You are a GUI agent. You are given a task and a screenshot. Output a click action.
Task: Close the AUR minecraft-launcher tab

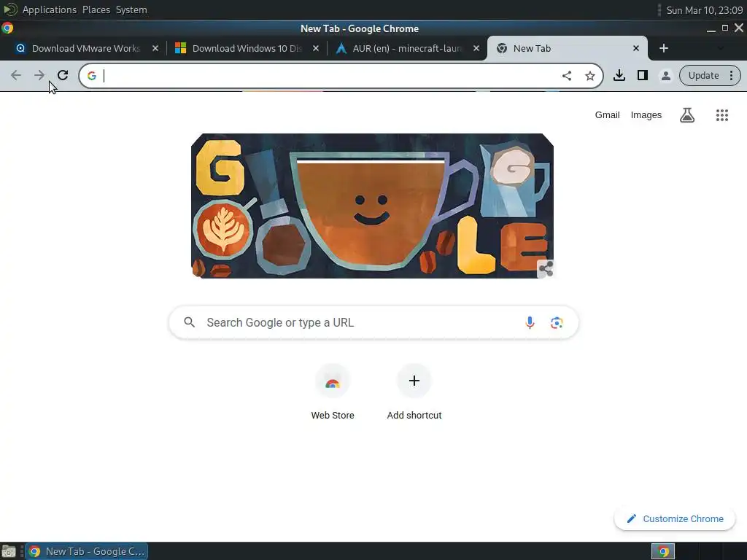coord(476,48)
